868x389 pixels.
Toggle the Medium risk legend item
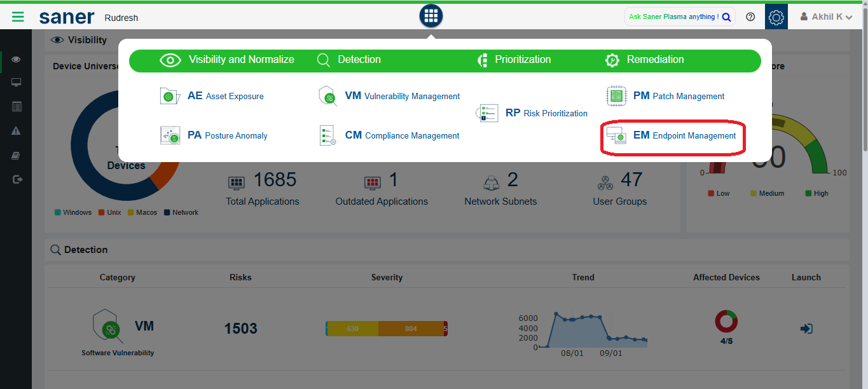(x=767, y=193)
